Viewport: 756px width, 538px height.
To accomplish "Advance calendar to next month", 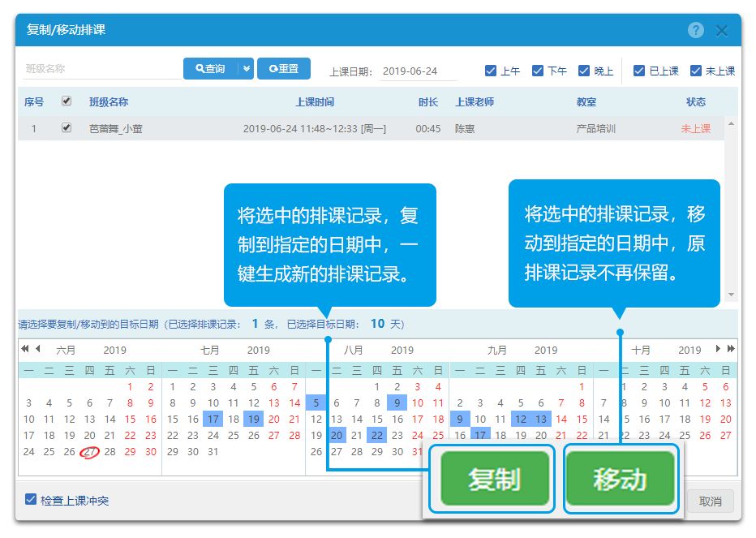I will (718, 349).
